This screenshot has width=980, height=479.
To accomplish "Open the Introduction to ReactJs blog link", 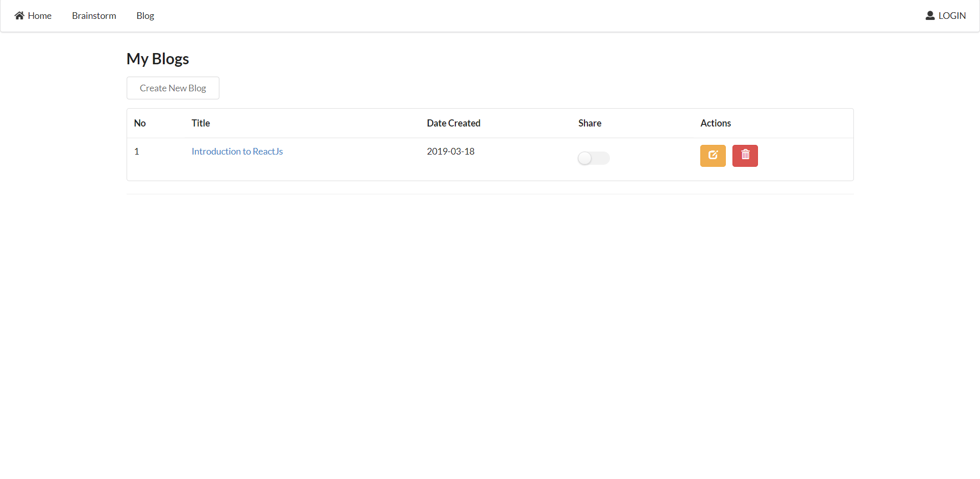I will 237,152.
